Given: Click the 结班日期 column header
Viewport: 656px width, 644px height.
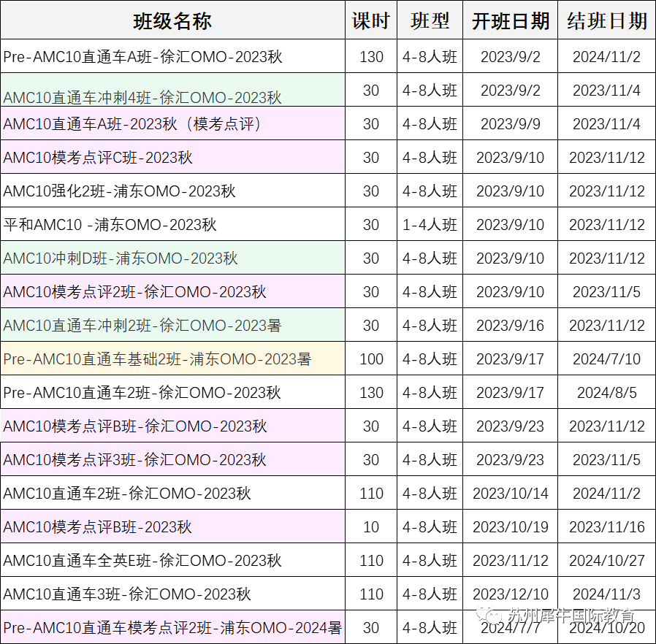Looking at the screenshot, I should click(606, 20).
